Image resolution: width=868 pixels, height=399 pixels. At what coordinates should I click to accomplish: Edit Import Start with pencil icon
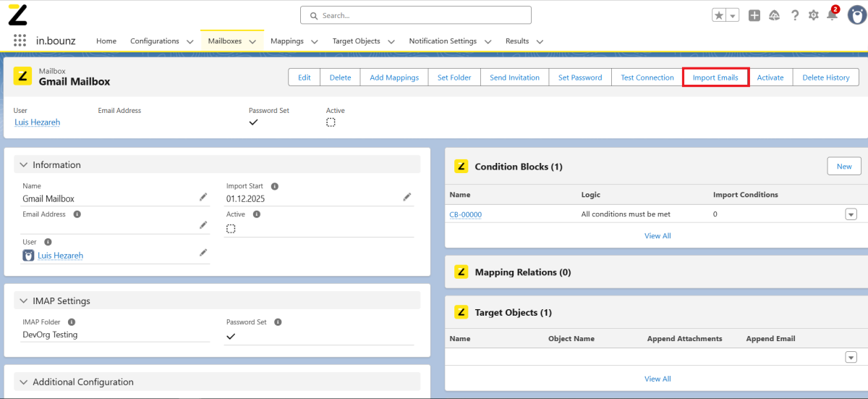tap(407, 197)
